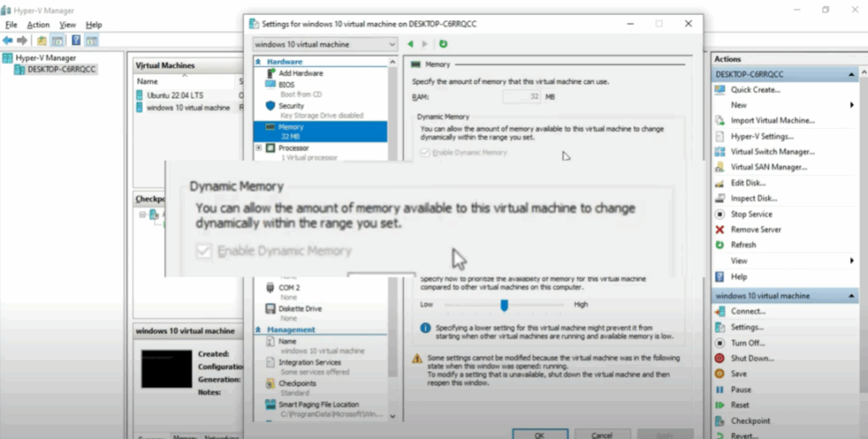Open the Checkpoints entry under Management
Image resolution: width=868 pixels, height=439 pixels.
coord(298,384)
